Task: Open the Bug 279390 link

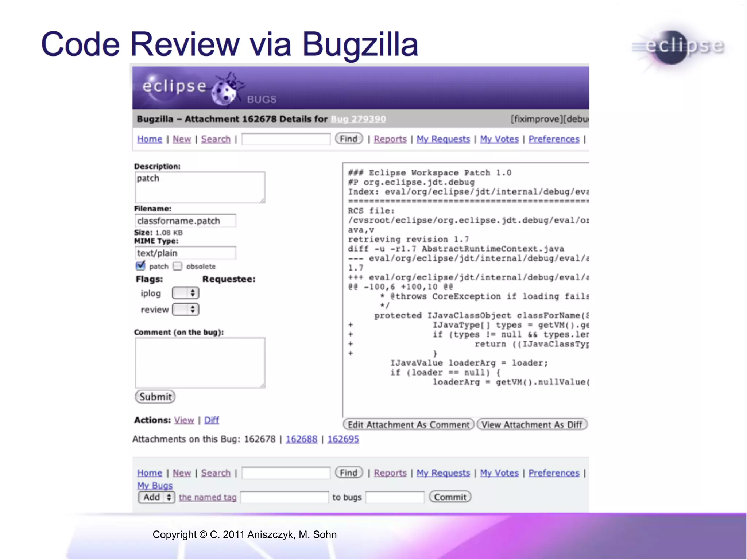Action: coord(358,119)
